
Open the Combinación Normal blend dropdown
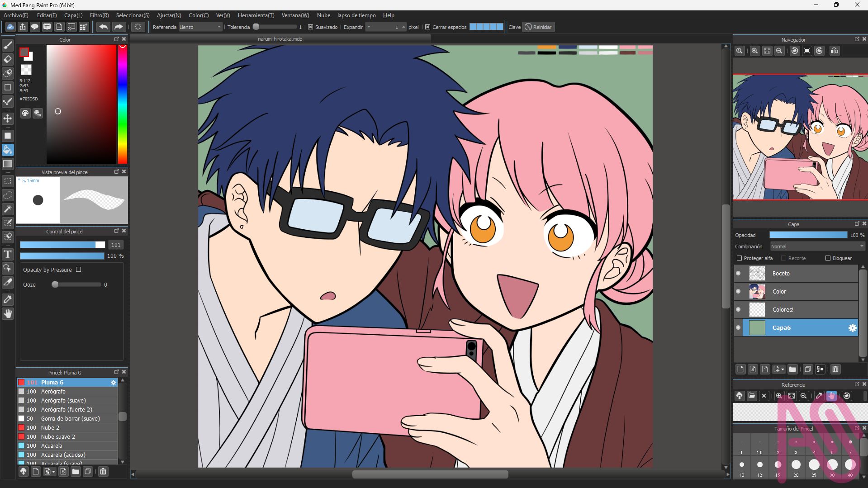pos(817,246)
